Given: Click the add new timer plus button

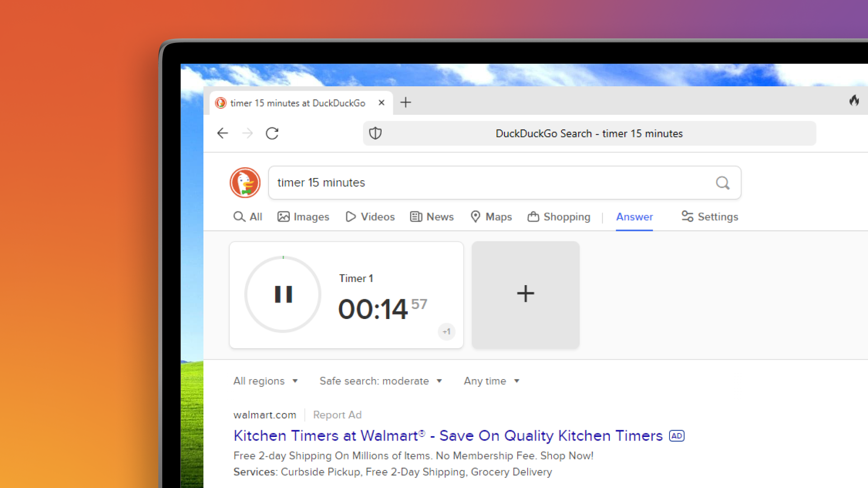Looking at the screenshot, I should [x=525, y=294].
